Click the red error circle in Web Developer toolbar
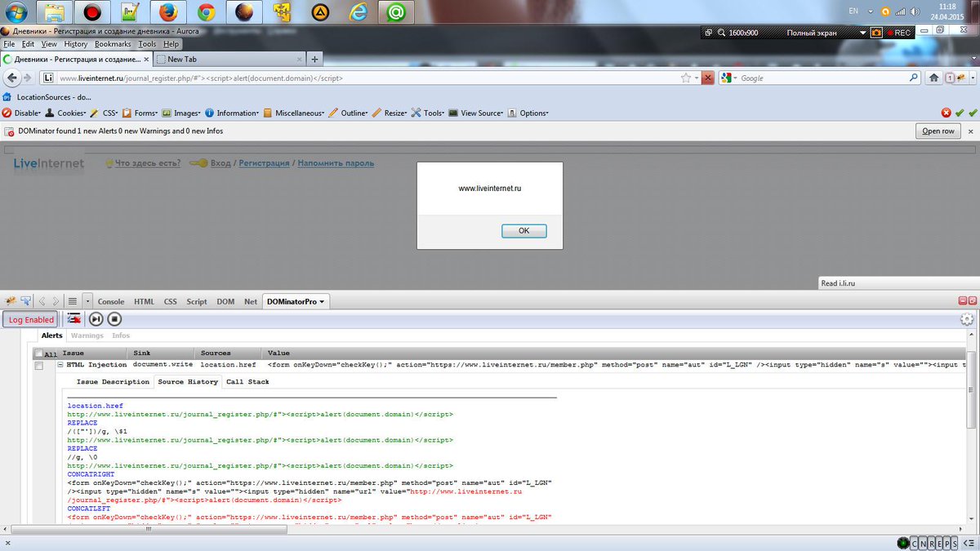Viewport: 980px width, 551px height. (x=946, y=113)
